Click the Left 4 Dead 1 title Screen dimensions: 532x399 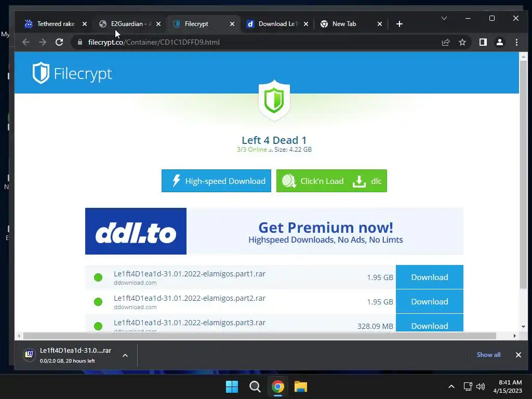tap(274, 140)
